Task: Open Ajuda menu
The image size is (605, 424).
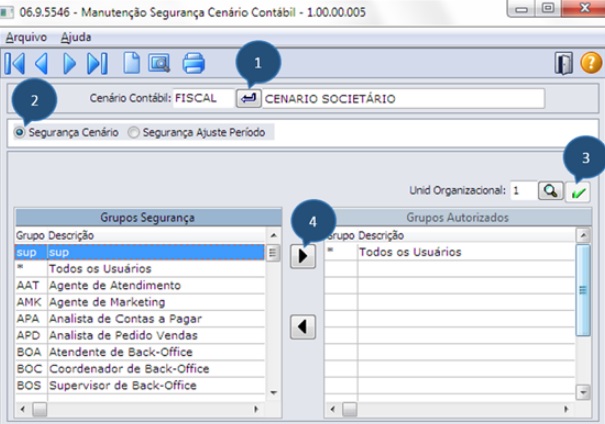Action: coord(76,37)
